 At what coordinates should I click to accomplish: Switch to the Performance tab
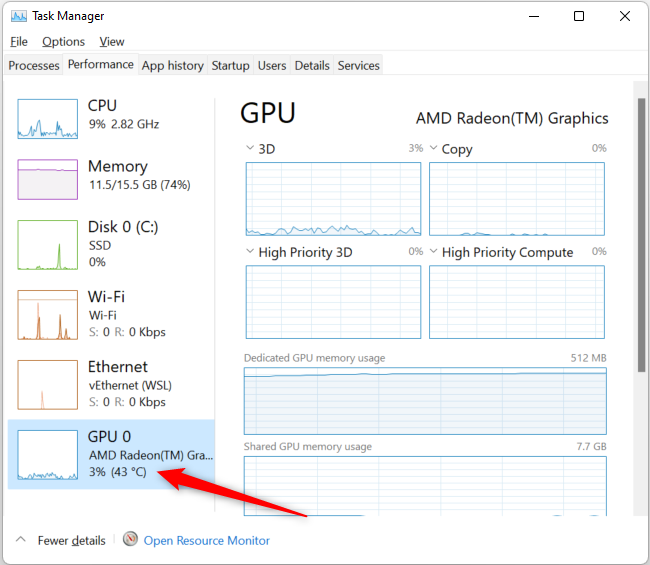101,64
